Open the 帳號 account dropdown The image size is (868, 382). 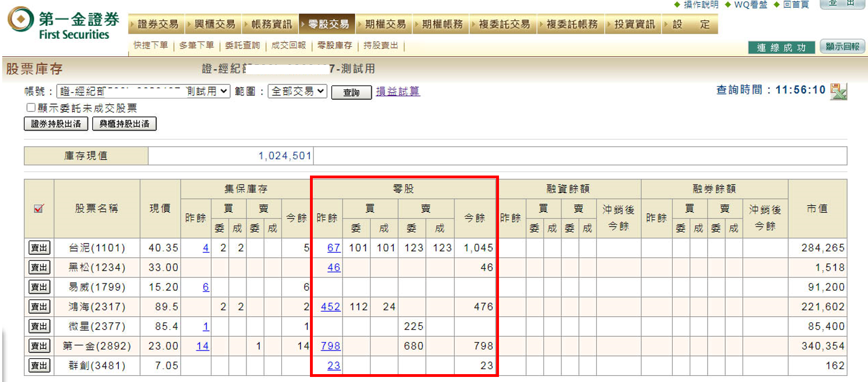pyautogui.click(x=143, y=91)
